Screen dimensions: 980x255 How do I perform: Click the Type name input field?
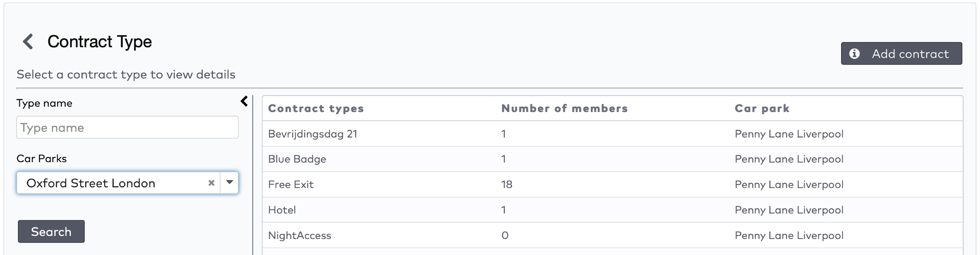(x=127, y=127)
